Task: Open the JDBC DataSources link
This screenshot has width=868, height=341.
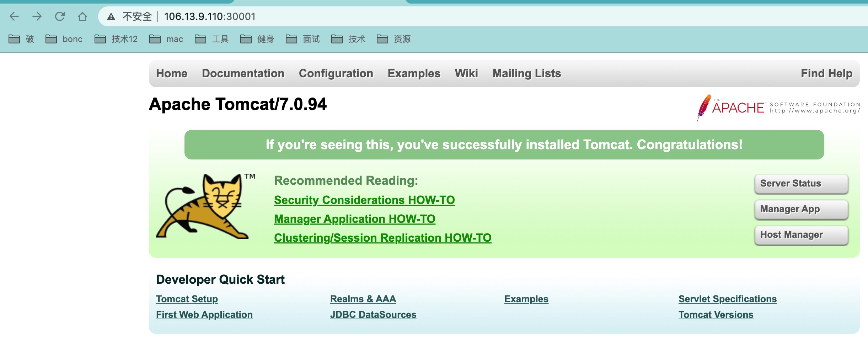Action: [x=373, y=315]
